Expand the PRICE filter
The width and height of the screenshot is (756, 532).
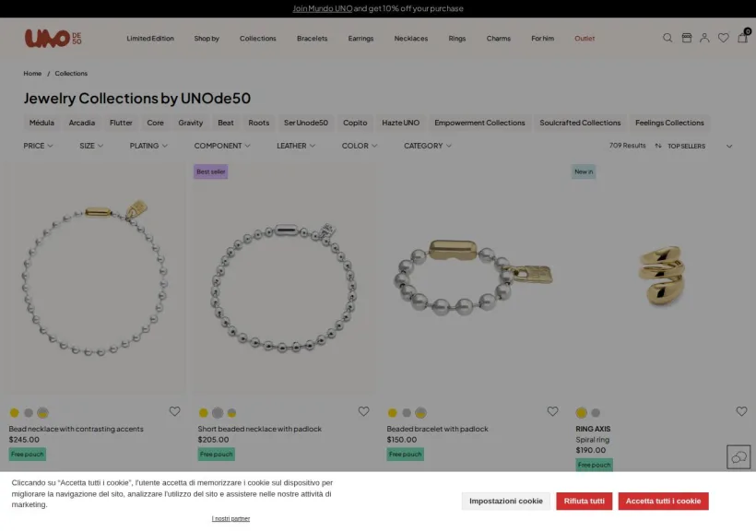coord(38,146)
